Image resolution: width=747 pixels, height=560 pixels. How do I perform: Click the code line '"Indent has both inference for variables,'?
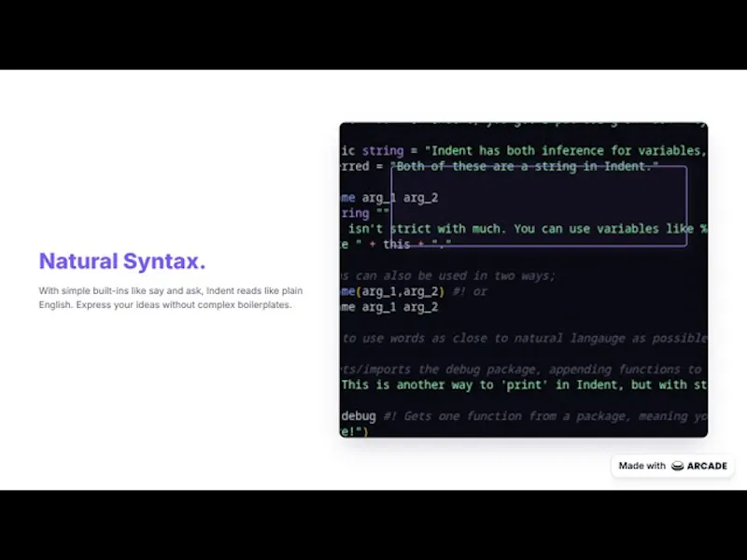click(x=566, y=150)
